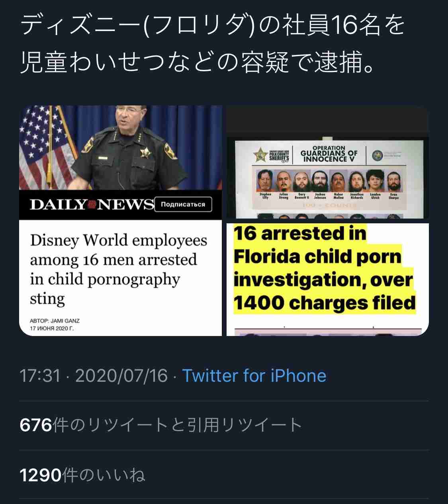The width and height of the screenshot is (448, 504).
Task: Tap the Twitter for iPhone source link
Action: (x=254, y=376)
